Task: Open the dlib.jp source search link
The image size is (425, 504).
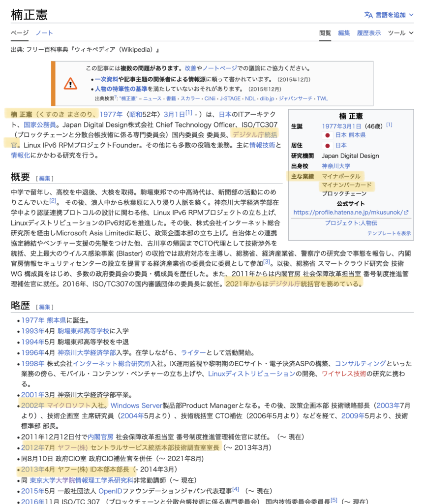Action: coord(267,98)
